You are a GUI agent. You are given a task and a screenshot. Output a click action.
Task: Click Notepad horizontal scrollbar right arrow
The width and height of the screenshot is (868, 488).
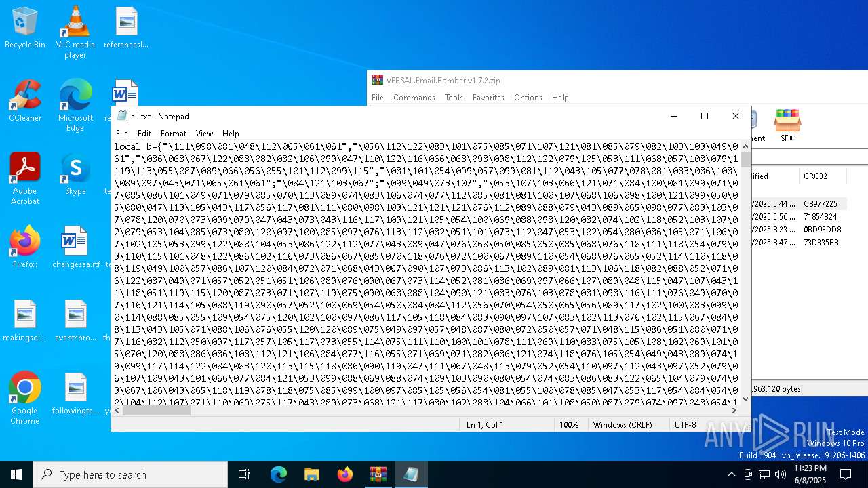734,410
